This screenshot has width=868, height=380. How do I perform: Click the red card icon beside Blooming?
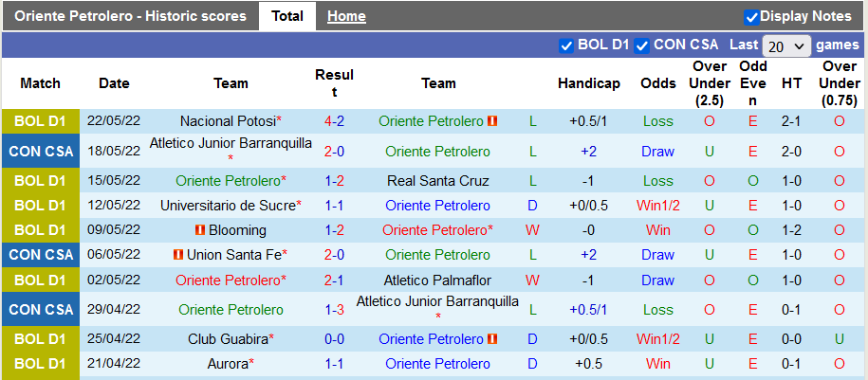[200, 230]
